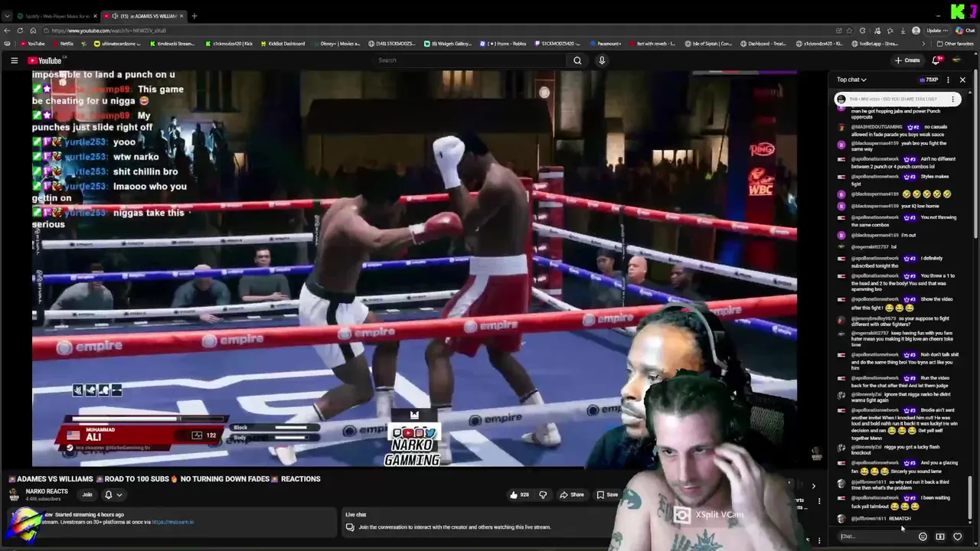Open the Netflix bookmark

click(x=62, y=44)
